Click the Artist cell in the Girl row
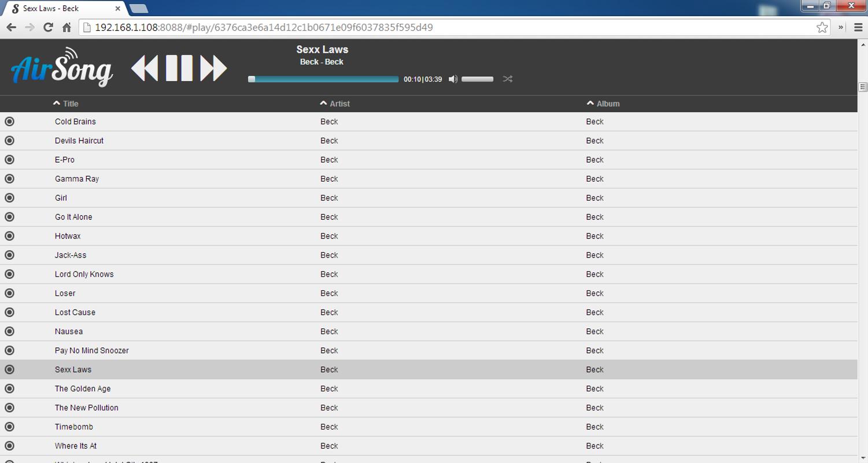 click(329, 198)
